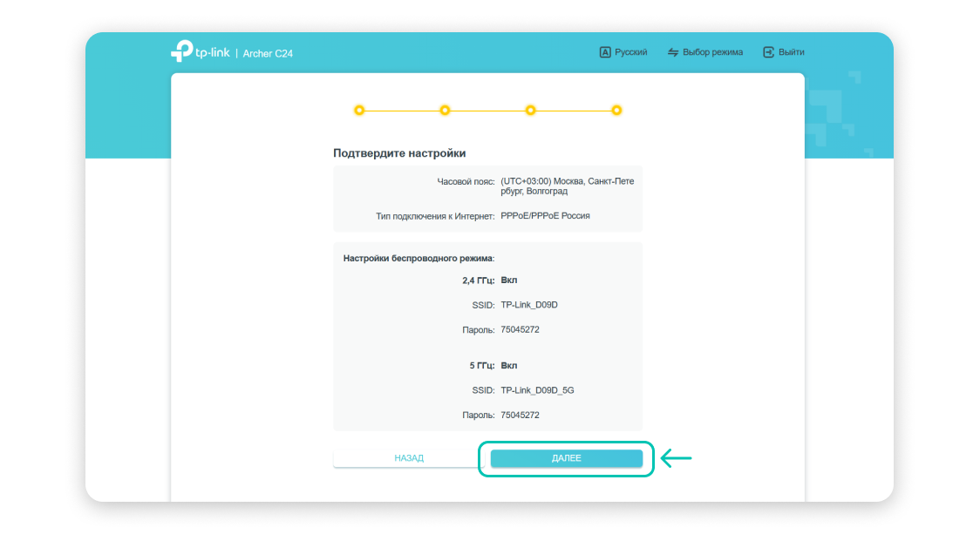Click the 5 GHz SSID TP-Link_D09D_5G
This screenshot has height=534, width=980.
[x=537, y=390]
